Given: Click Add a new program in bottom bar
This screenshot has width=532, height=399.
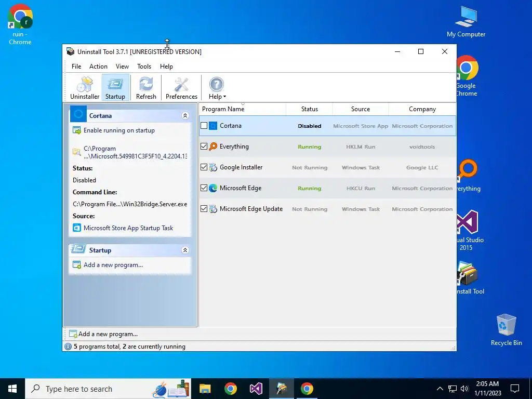Looking at the screenshot, I should (108, 334).
